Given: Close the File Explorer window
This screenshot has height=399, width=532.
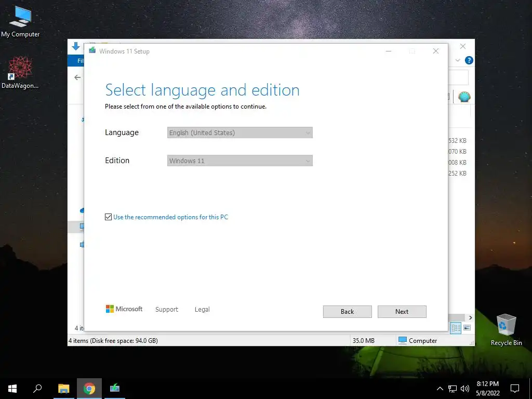Looking at the screenshot, I should 463,46.
